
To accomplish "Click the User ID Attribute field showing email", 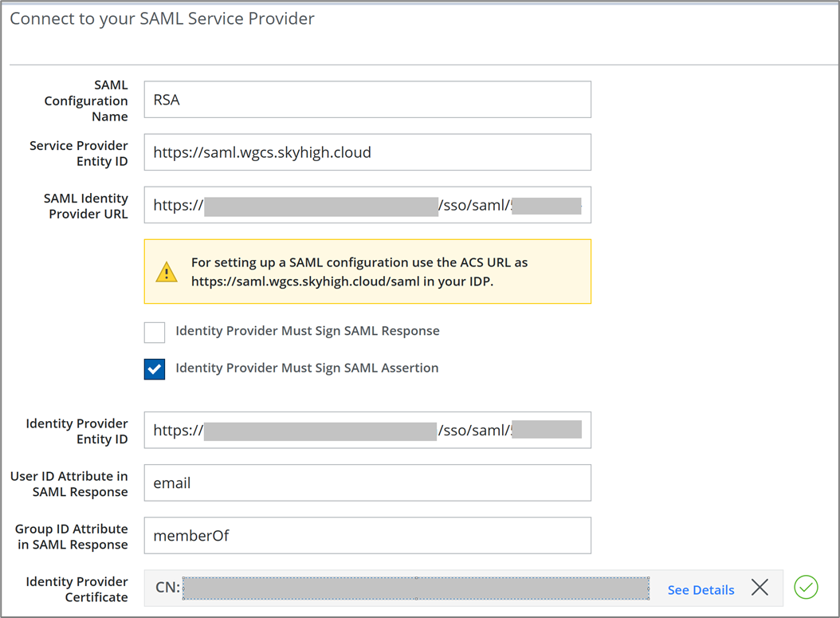I will click(367, 483).
